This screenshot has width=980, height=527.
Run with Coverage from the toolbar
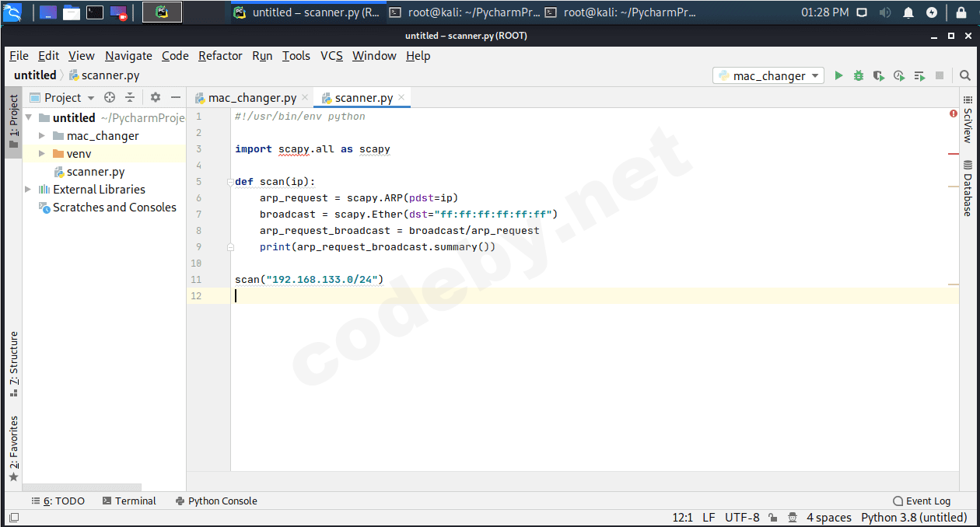[879, 75]
